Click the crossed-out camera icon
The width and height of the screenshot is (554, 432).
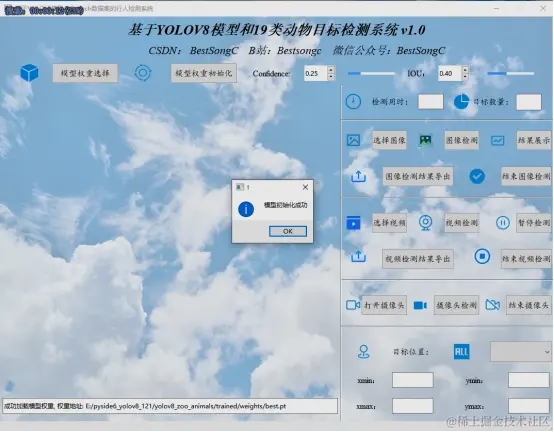click(493, 304)
